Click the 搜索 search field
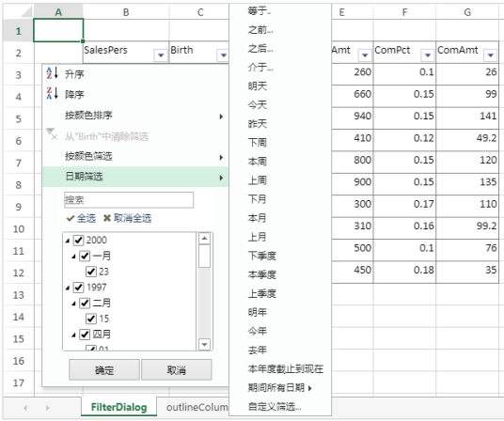504x421 pixels. point(129,200)
